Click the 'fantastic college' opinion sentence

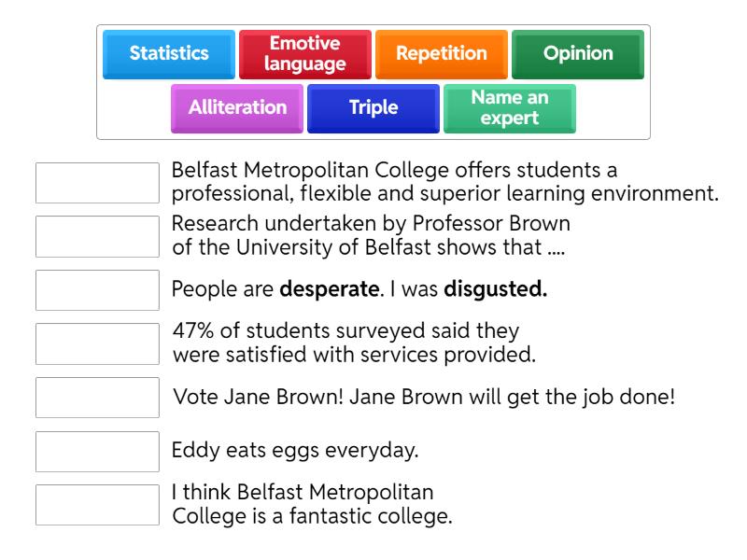coord(312,504)
